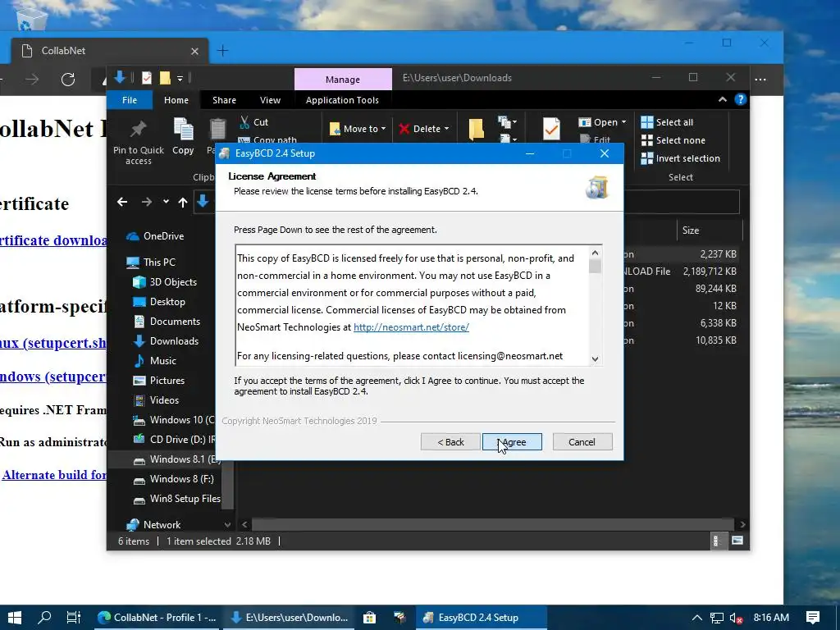Open a new browser tab
This screenshot has height=630, width=840.
point(222,51)
